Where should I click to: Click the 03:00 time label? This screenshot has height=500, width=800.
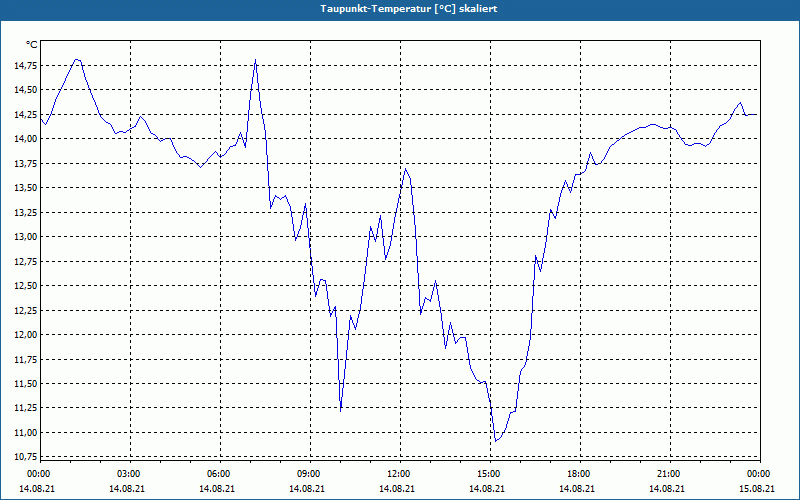[128, 474]
